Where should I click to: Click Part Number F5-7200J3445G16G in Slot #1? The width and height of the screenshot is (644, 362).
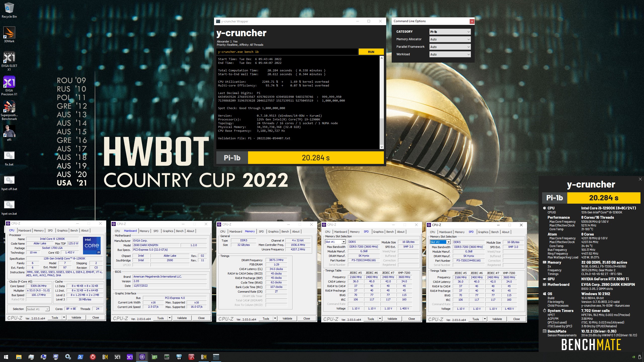[364, 260]
